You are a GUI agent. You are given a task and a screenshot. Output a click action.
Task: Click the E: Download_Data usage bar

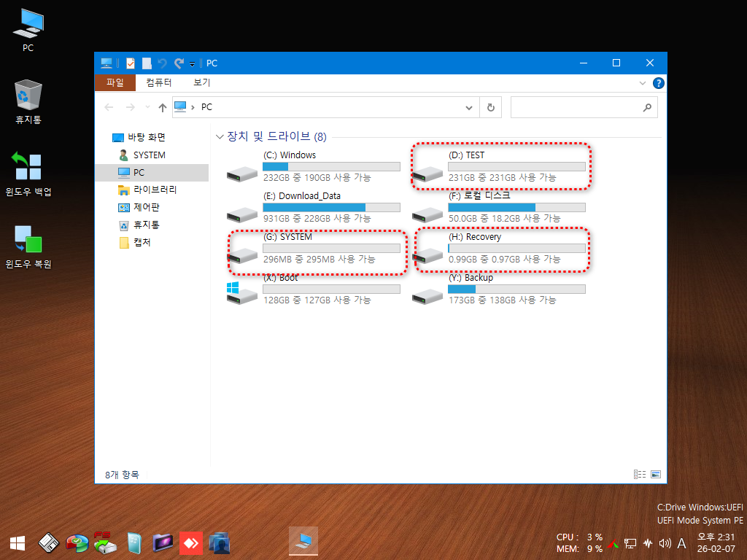(x=332, y=208)
